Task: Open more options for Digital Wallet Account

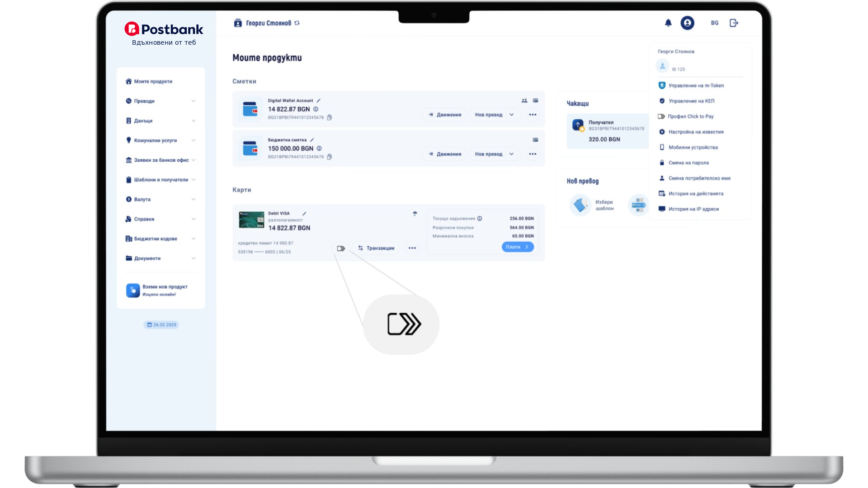Action: point(533,115)
